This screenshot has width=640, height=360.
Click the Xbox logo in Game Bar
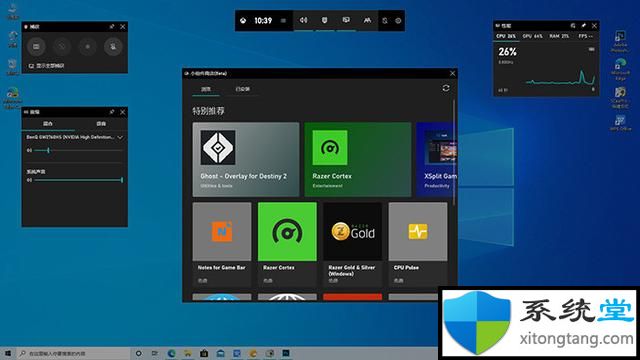tap(243, 20)
